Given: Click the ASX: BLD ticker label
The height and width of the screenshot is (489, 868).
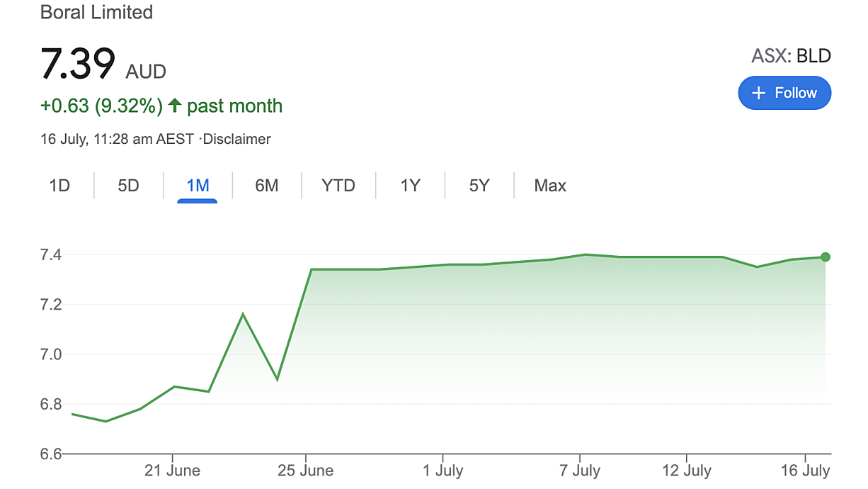Looking at the screenshot, I should coord(791,56).
